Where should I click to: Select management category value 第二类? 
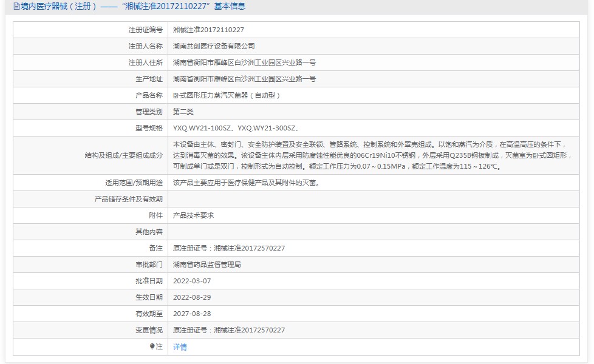pyautogui.click(x=183, y=112)
